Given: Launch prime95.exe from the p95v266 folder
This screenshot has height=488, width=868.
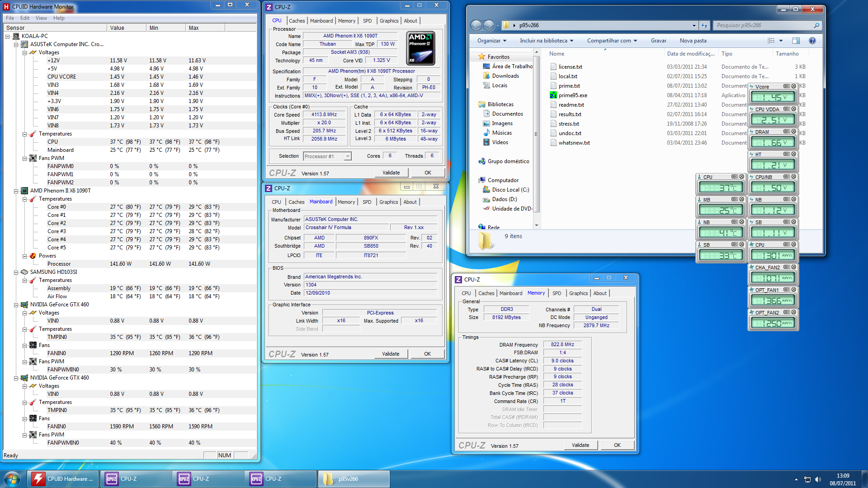Looking at the screenshot, I should 573,95.
